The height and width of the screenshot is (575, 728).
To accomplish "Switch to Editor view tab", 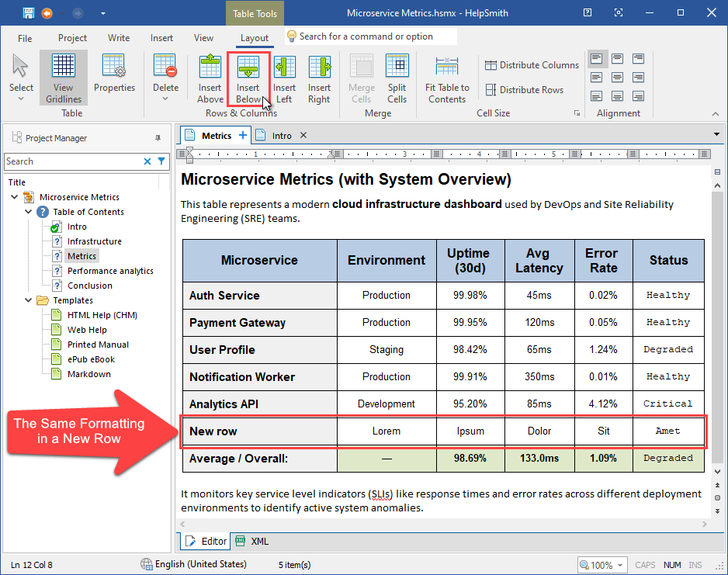I will [206, 541].
